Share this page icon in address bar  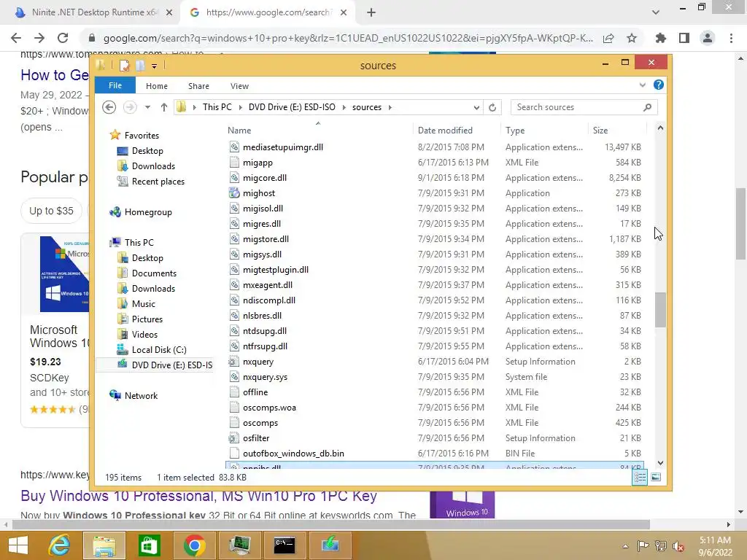tap(608, 38)
